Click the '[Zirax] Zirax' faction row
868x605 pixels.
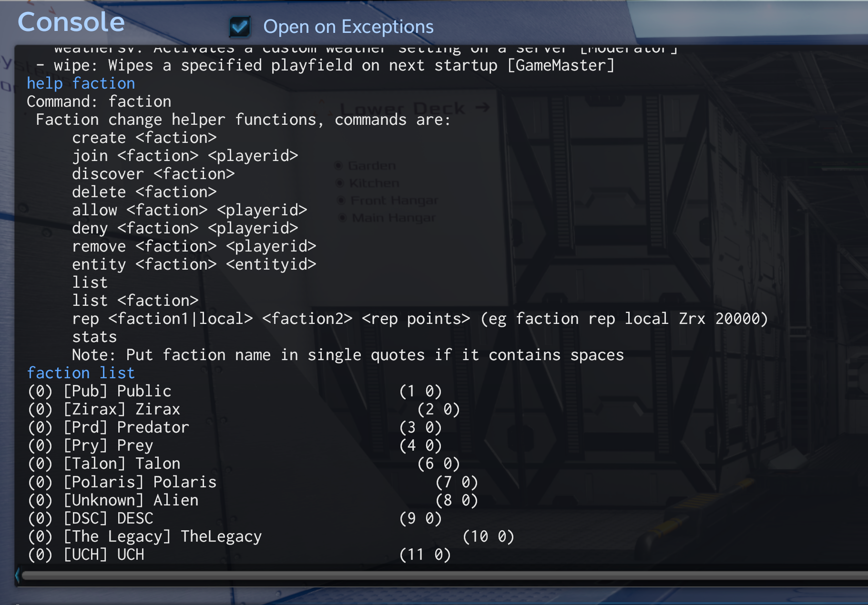(104, 409)
